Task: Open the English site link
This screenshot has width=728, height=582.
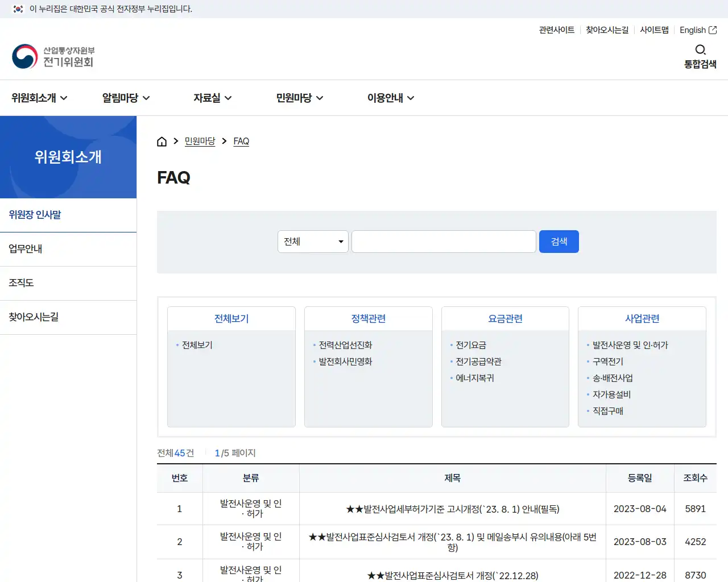Action: [698, 30]
